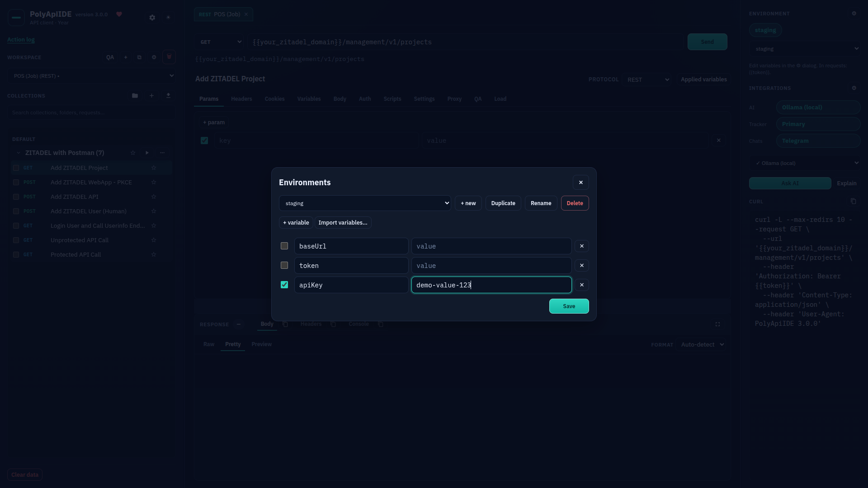Select the Raw response view tab
The image size is (868, 488).
pyautogui.click(x=209, y=344)
